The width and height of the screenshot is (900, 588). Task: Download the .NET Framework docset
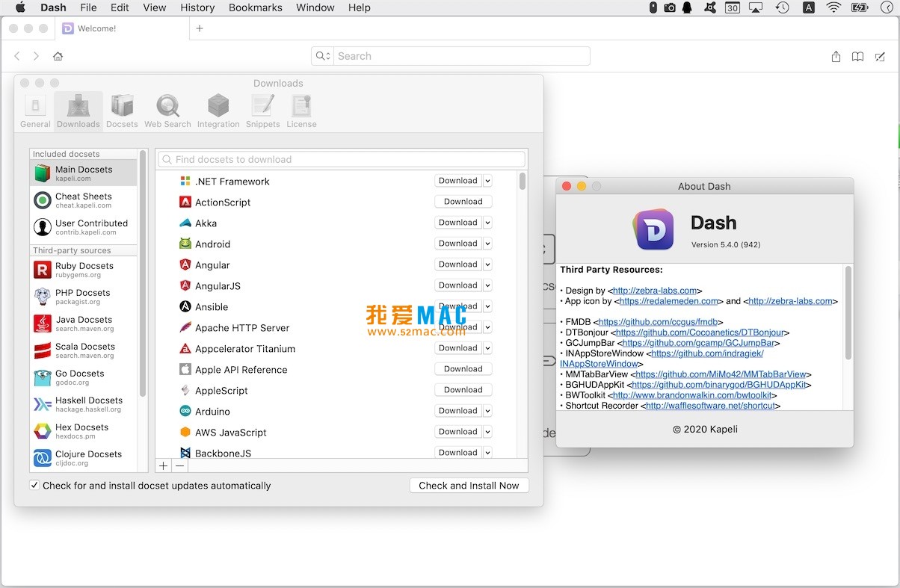click(x=458, y=181)
